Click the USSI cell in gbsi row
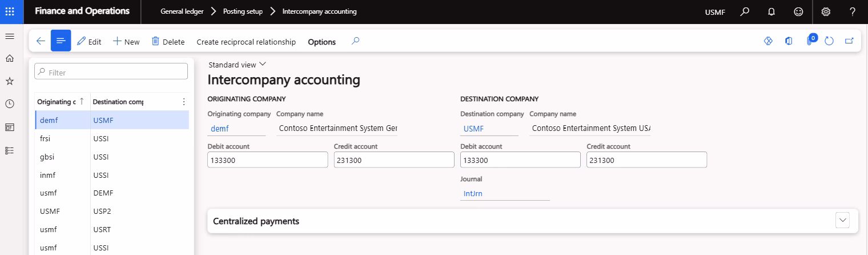868x255 pixels. coord(101,157)
